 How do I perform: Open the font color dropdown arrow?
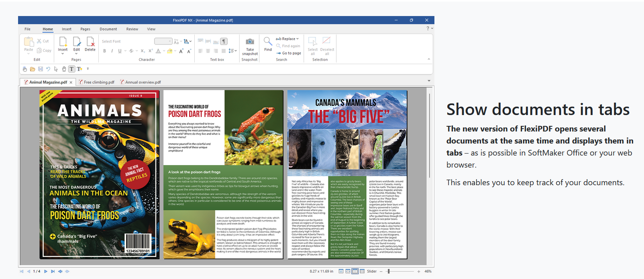164,51
